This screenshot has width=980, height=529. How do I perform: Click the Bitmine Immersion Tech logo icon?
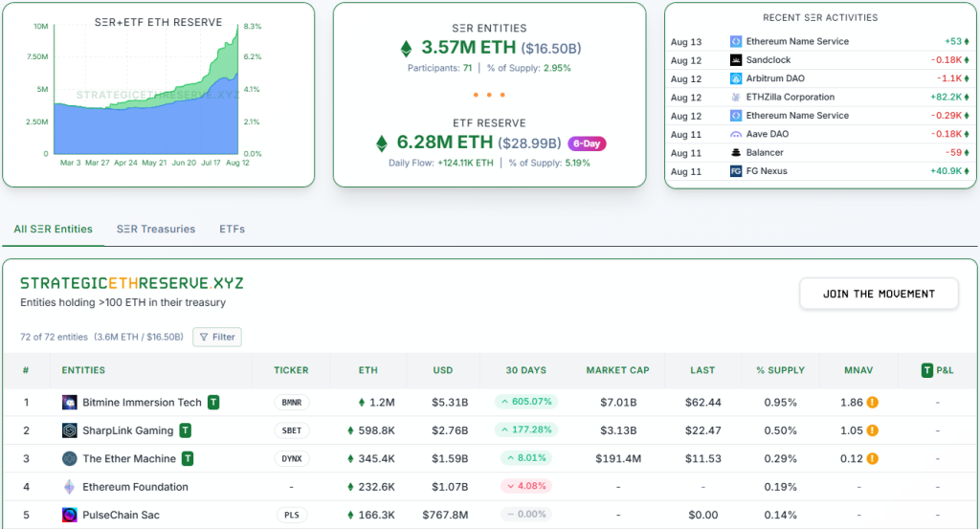(69, 403)
